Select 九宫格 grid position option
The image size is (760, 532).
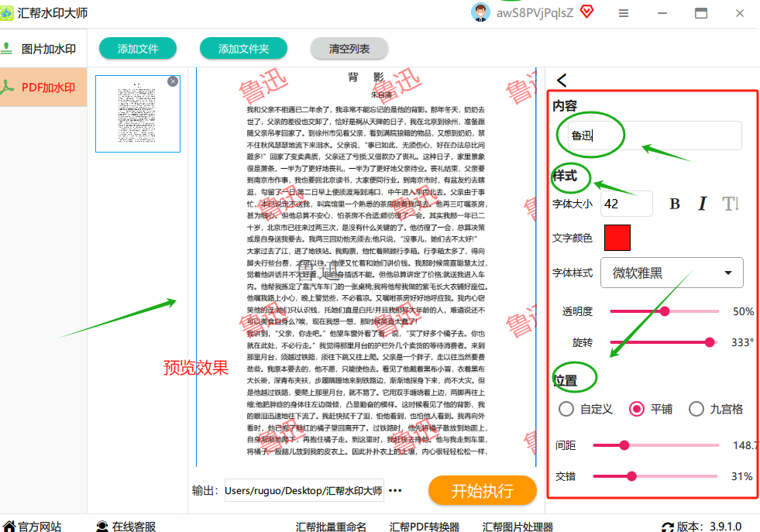[x=716, y=409]
